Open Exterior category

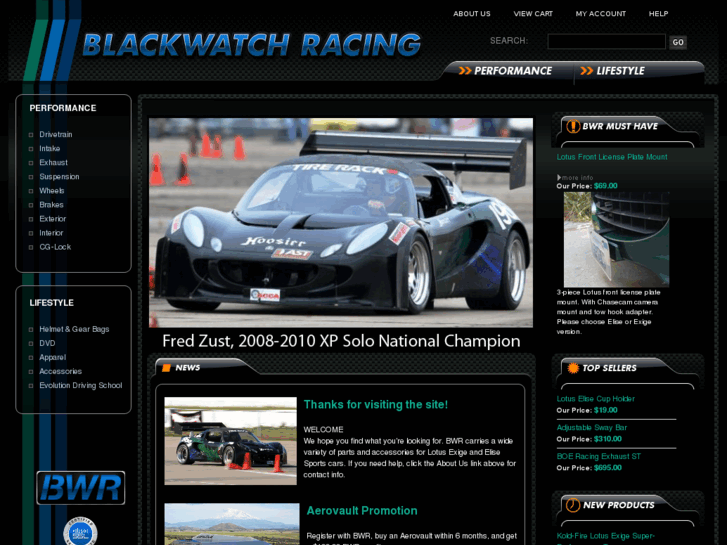[x=53, y=219]
